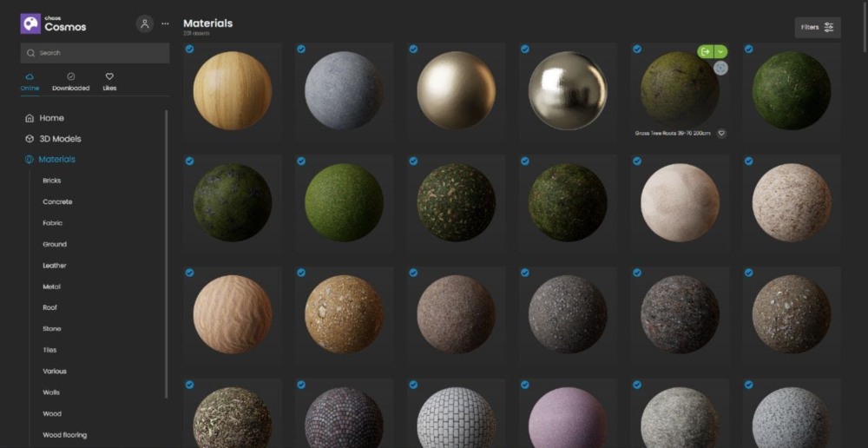Click the check badge on brushed gold card
The height and width of the screenshot is (448, 868).
click(x=413, y=49)
